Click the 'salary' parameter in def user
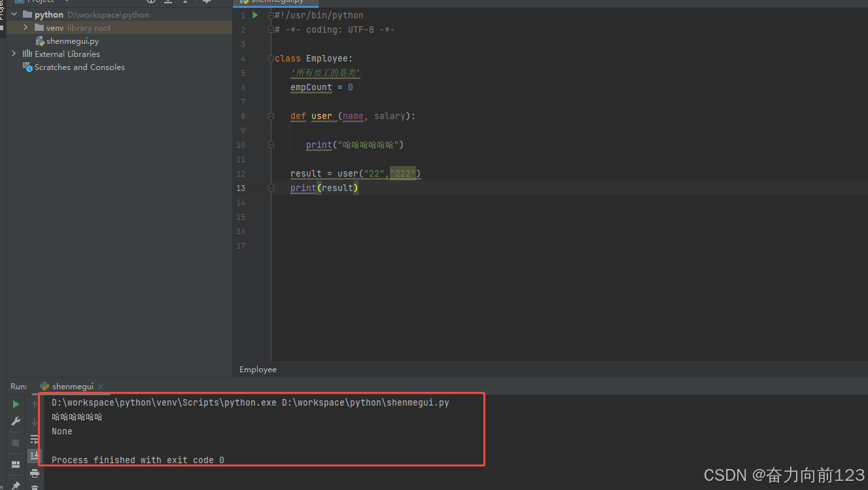 pyautogui.click(x=390, y=116)
